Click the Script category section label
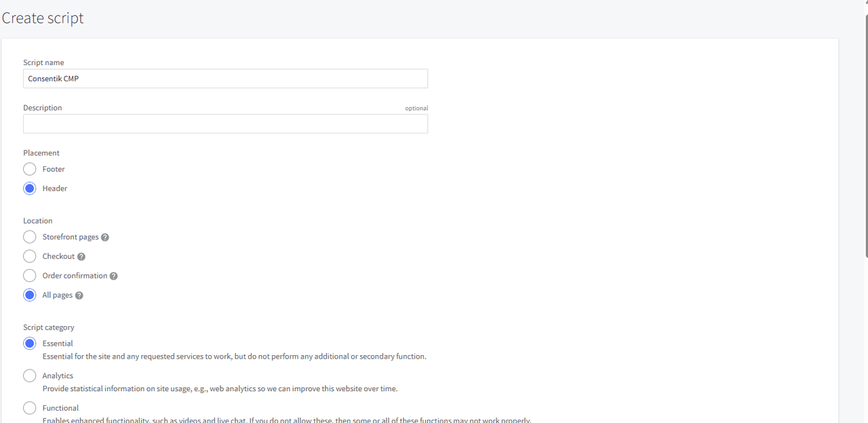Screen dimensions: 868x423 [49, 327]
